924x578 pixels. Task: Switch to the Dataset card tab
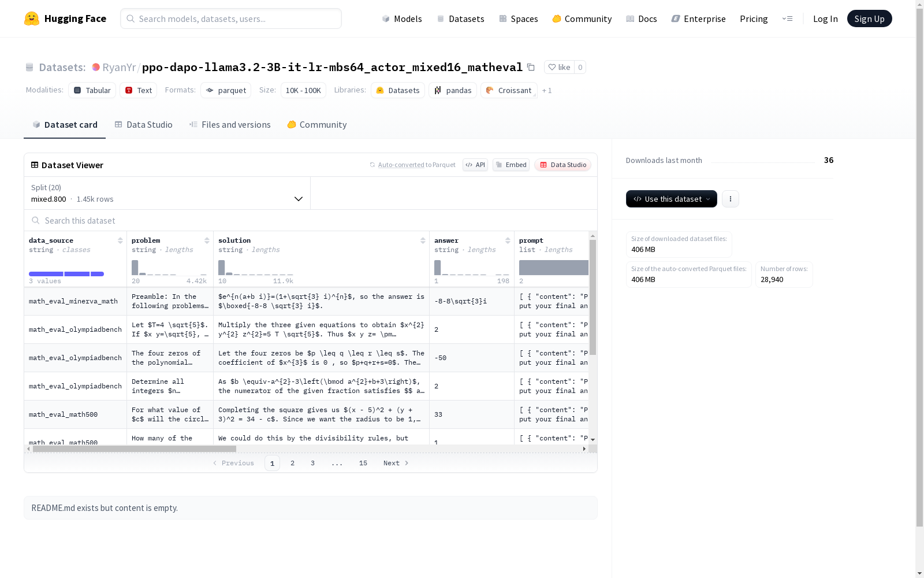point(65,124)
